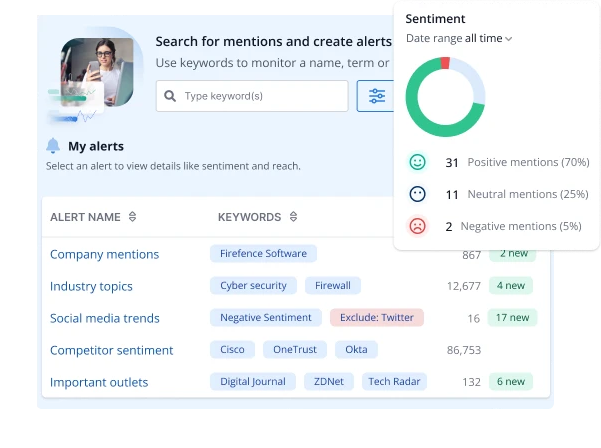Open the Industry topics alert
Viewport: 601px width, 448px height.
click(x=91, y=286)
